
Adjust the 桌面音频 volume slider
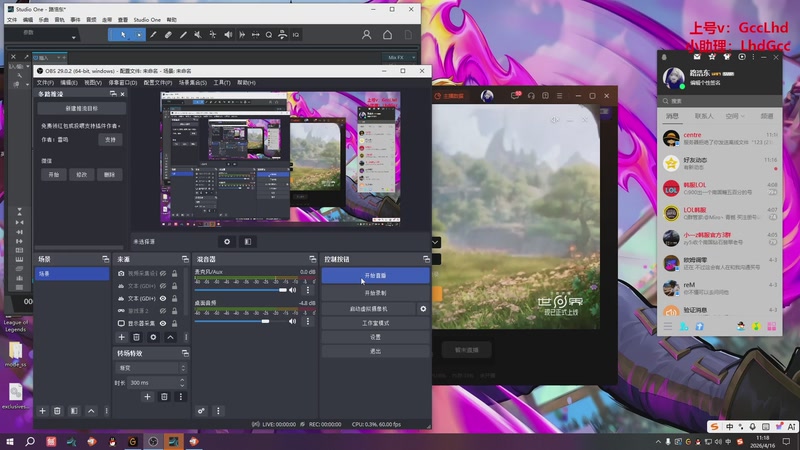pos(266,322)
